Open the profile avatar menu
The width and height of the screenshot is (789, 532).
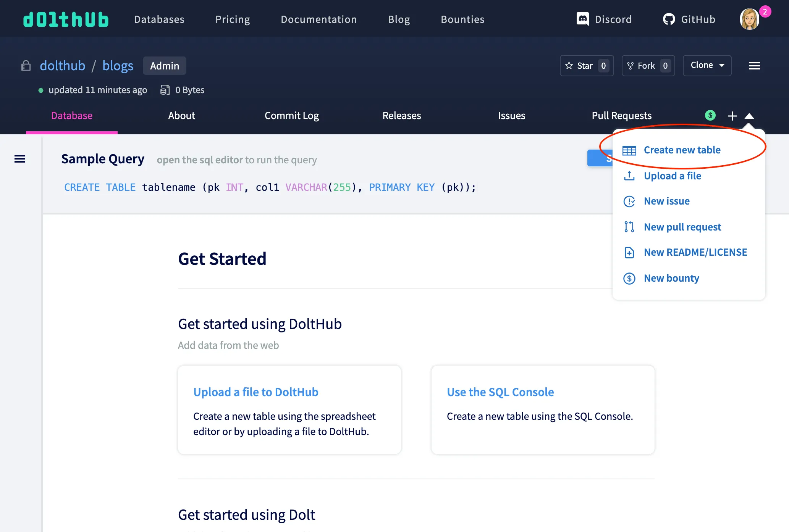tap(750, 18)
